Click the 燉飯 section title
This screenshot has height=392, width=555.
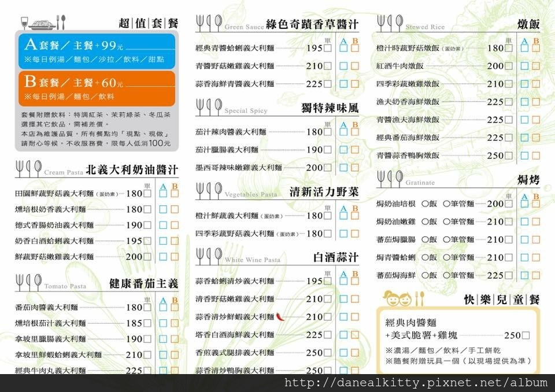click(x=528, y=24)
